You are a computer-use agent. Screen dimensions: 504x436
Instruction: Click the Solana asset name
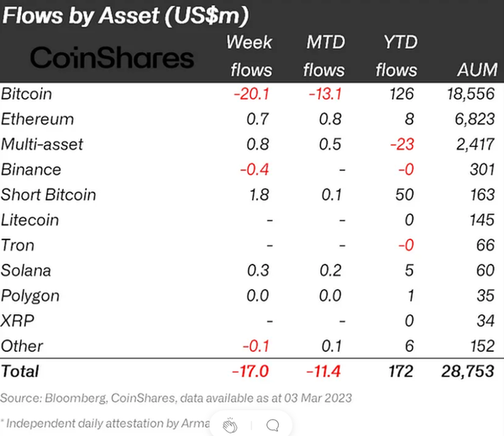[26, 271]
